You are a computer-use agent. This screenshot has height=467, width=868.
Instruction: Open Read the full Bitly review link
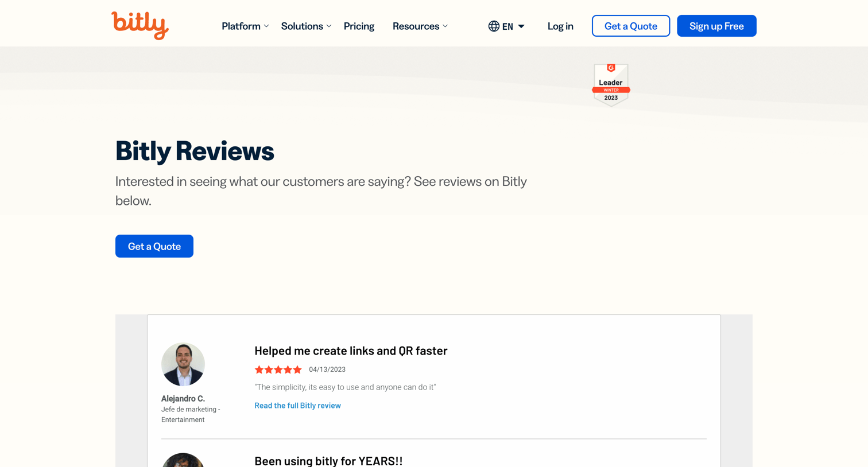(297, 406)
